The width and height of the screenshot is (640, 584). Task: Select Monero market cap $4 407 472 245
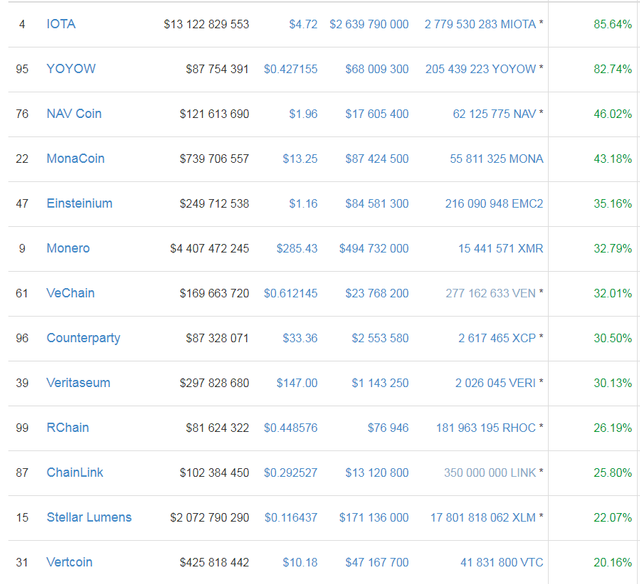click(209, 249)
